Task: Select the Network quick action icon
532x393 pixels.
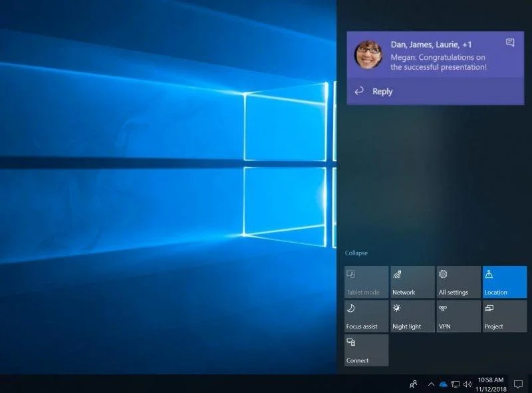Action: tap(411, 281)
